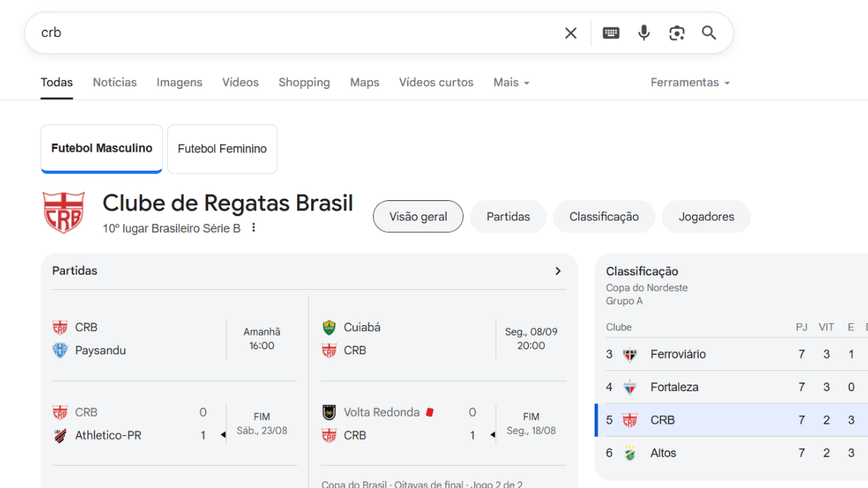Image resolution: width=868 pixels, height=488 pixels.
Task: Open search by image lens icon
Action: 676,33
